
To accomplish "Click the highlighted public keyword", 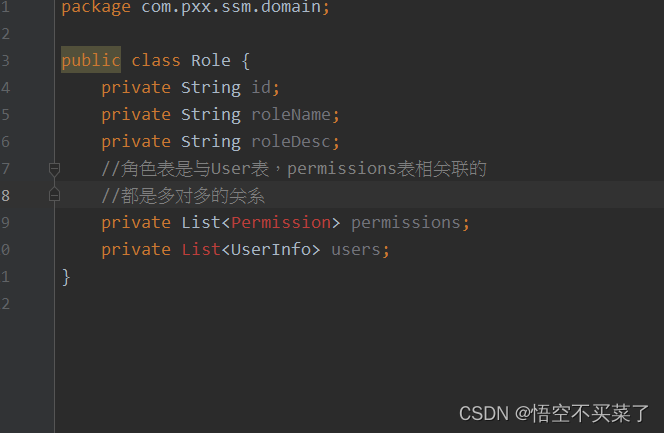I will coord(91,61).
